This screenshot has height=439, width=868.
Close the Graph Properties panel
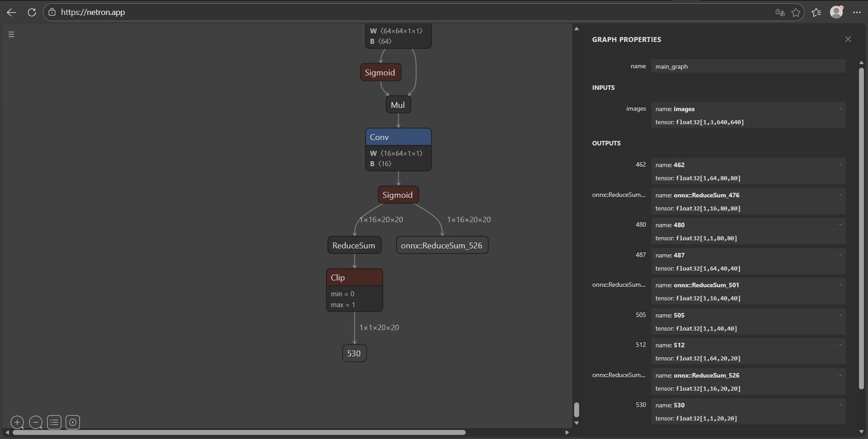pos(848,39)
